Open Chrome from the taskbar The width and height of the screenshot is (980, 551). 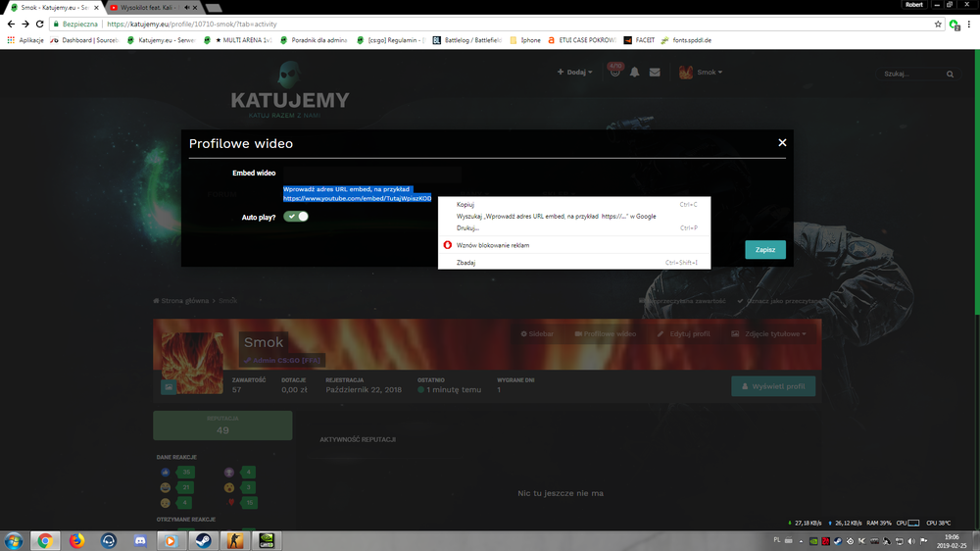44,541
